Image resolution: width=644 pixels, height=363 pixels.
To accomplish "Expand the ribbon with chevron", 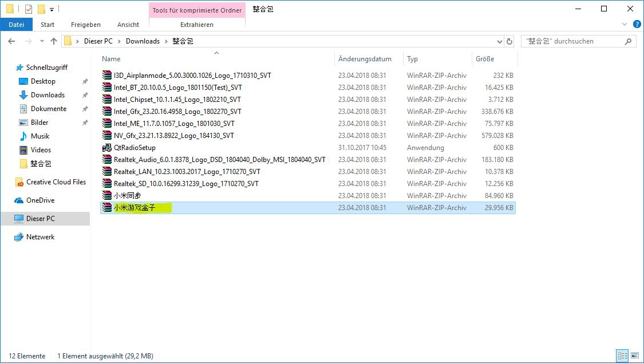I will [625, 24].
